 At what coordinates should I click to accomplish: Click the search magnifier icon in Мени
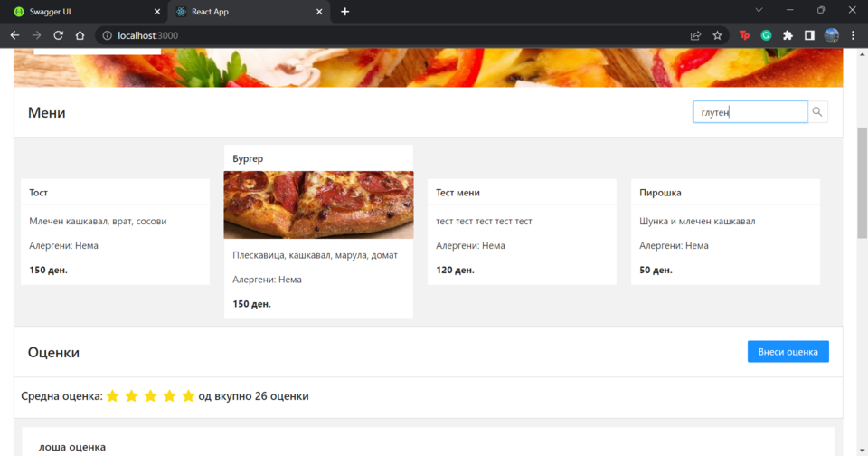click(817, 112)
